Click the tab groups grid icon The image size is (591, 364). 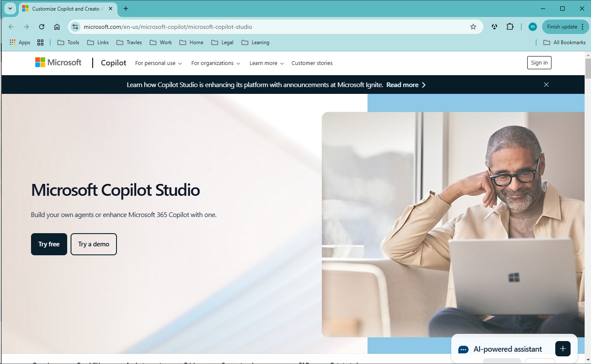click(x=40, y=42)
